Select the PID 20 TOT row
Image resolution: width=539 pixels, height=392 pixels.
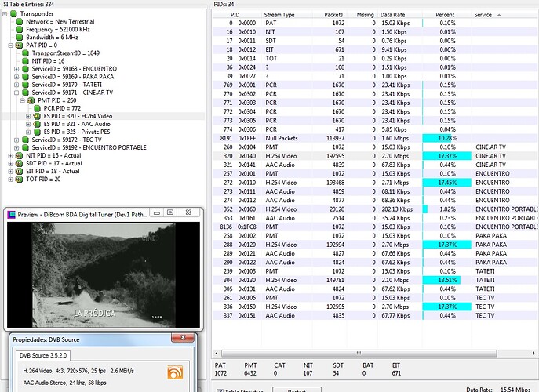pyautogui.click(x=375, y=59)
